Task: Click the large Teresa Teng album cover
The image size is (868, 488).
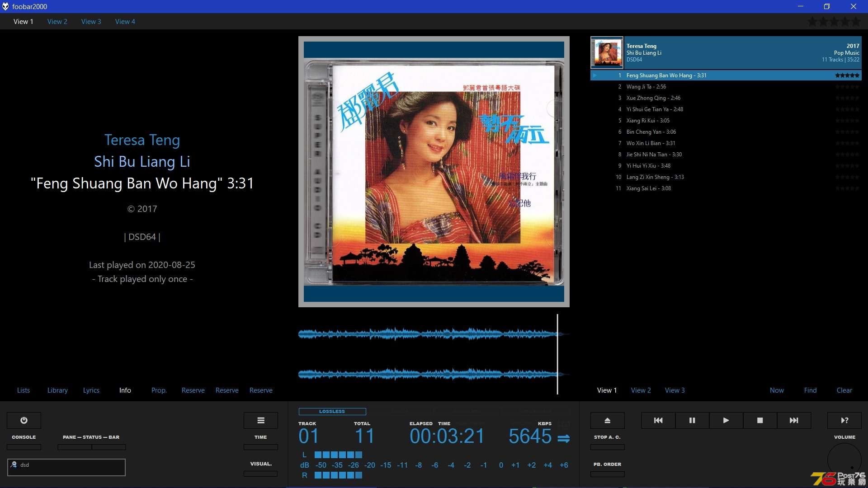Action: coord(434,172)
